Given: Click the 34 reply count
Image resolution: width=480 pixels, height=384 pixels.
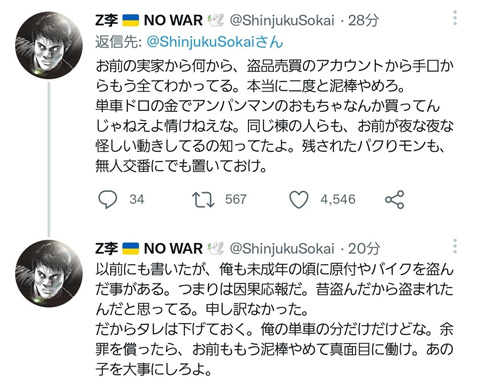Looking at the screenshot, I should click(x=137, y=199).
